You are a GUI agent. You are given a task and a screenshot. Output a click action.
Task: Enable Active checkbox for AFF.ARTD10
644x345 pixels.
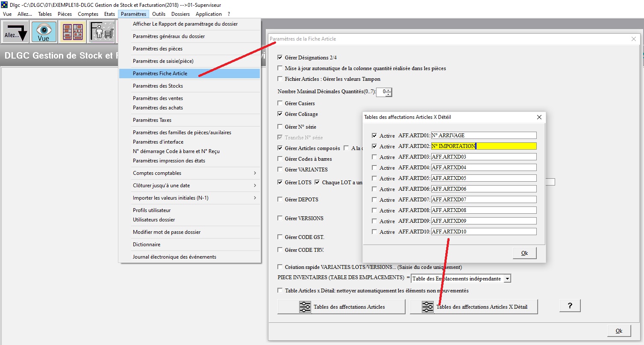(375, 232)
